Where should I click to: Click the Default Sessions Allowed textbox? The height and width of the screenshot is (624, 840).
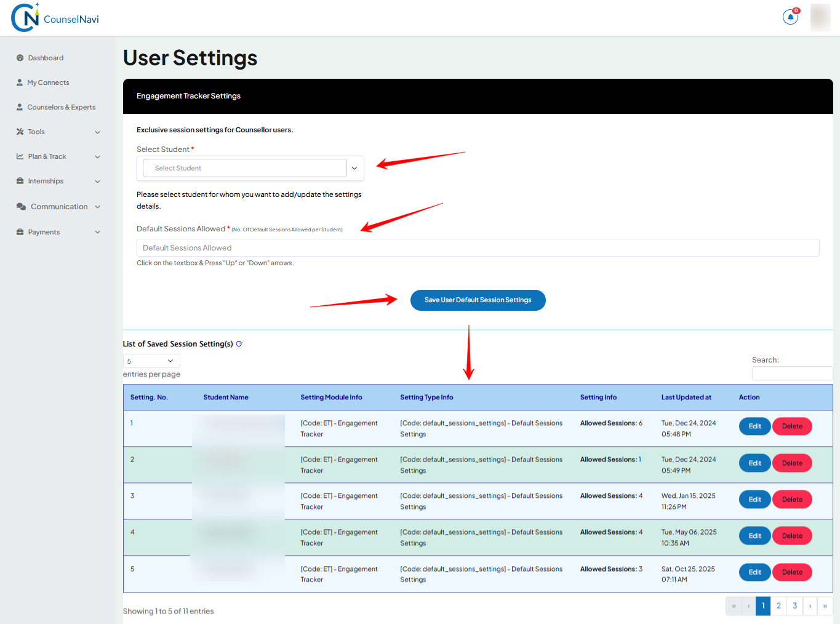[x=478, y=247]
